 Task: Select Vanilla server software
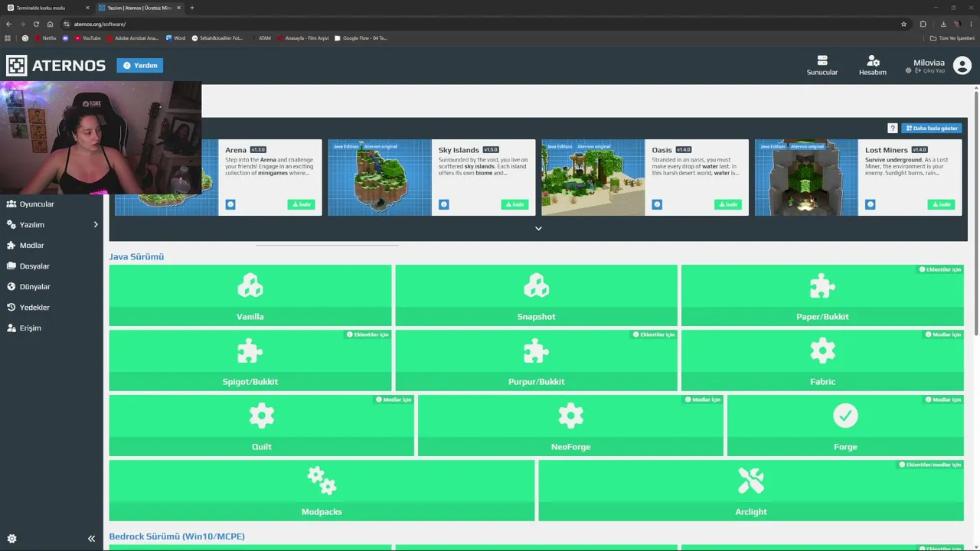coord(250,295)
